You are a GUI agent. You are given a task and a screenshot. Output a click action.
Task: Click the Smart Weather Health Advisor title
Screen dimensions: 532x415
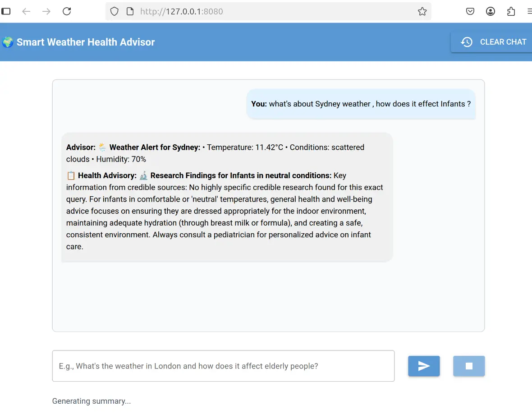click(86, 42)
